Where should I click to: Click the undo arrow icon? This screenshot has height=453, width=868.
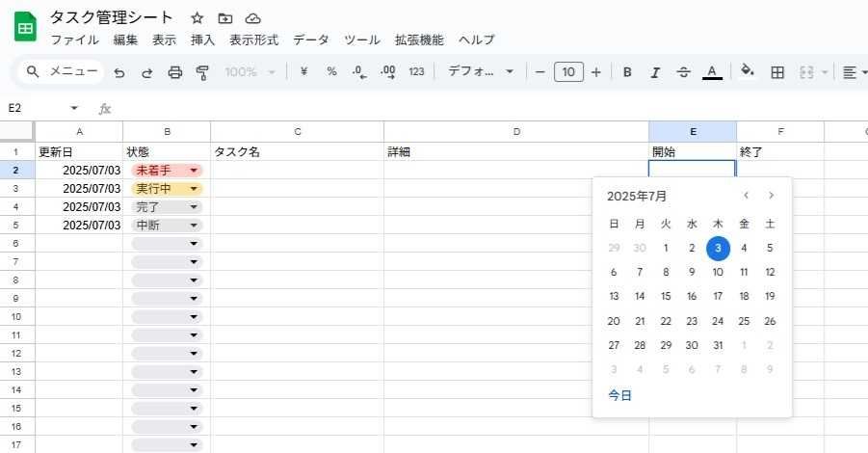click(119, 72)
